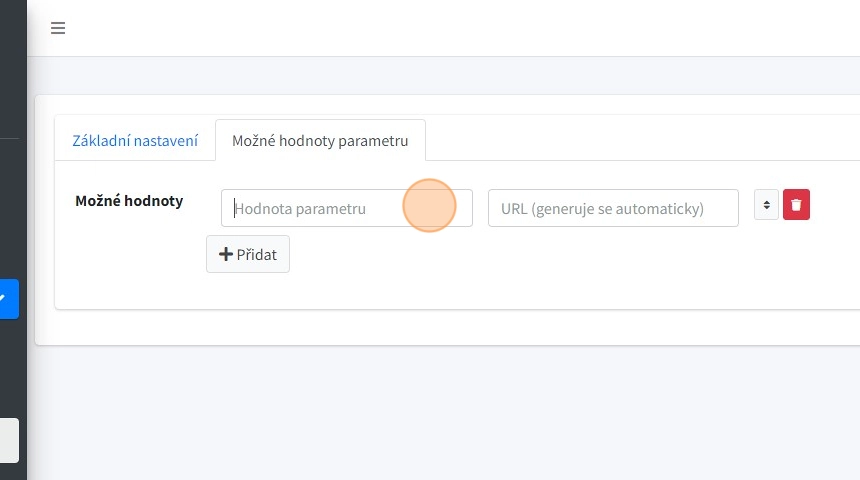
Task: Click the plus icon on Přidat
Action: pyautogui.click(x=226, y=255)
